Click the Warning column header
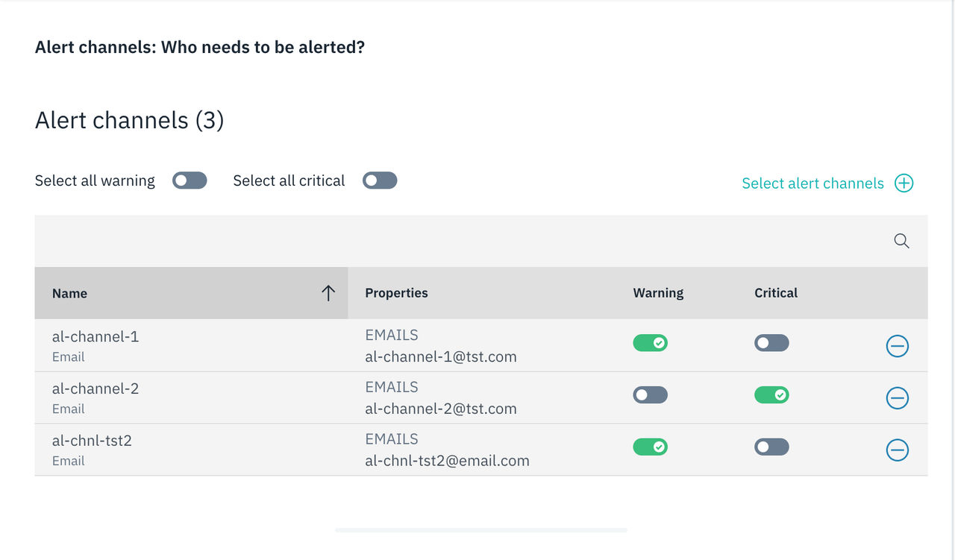The height and width of the screenshot is (560, 955). pos(658,293)
